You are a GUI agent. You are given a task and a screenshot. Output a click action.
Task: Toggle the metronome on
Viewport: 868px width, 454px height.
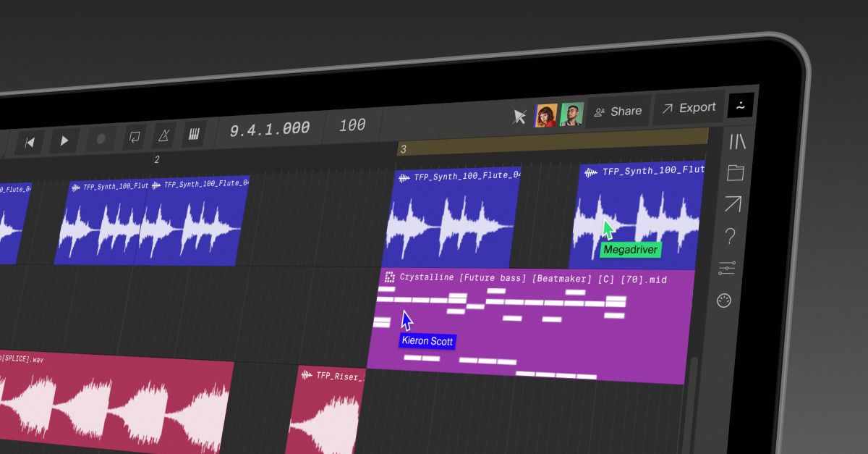[x=163, y=135]
